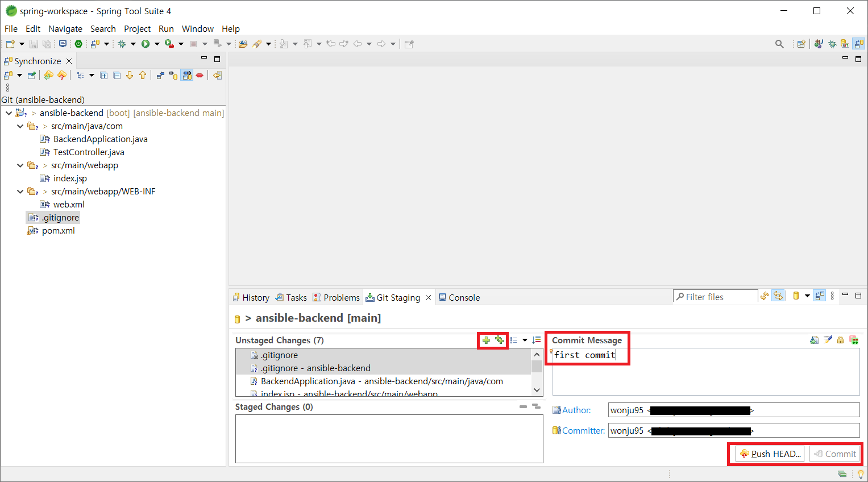Click Collapse All in Synchronize toolbar
The width and height of the screenshot is (868, 482).
click(x=117, y=75)
